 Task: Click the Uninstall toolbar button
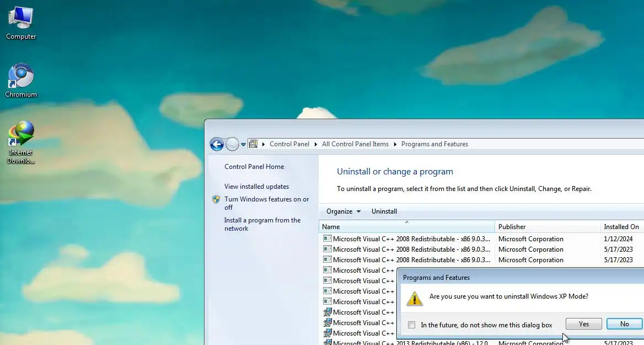tap(384, 211)
